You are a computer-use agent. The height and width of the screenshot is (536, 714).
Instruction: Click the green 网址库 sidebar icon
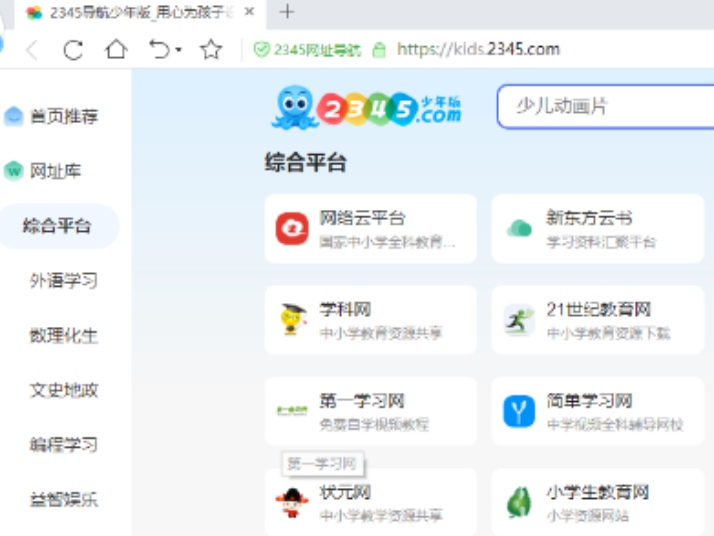(14, 171)
